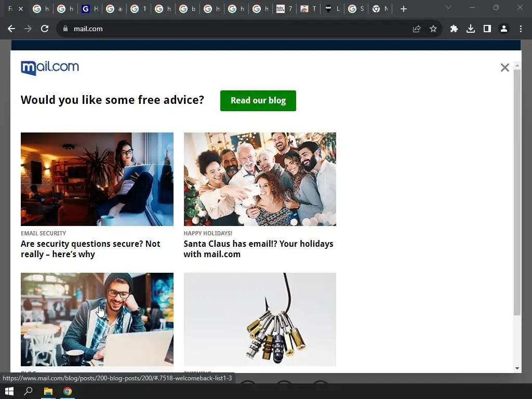Viewport: 532px width, 399px height.
Task: Click the Chrome taskbar icon
Action: tap(68, 391)
